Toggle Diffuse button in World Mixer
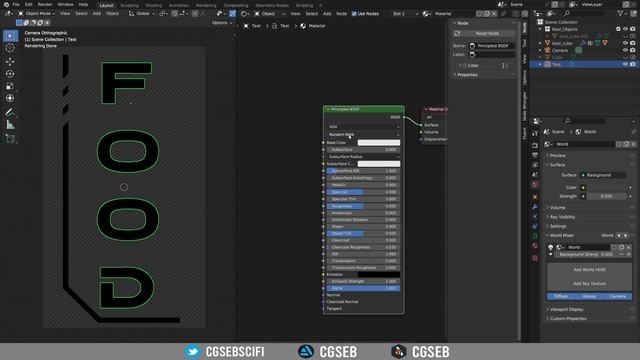640x360 pixels. point(561,296)
